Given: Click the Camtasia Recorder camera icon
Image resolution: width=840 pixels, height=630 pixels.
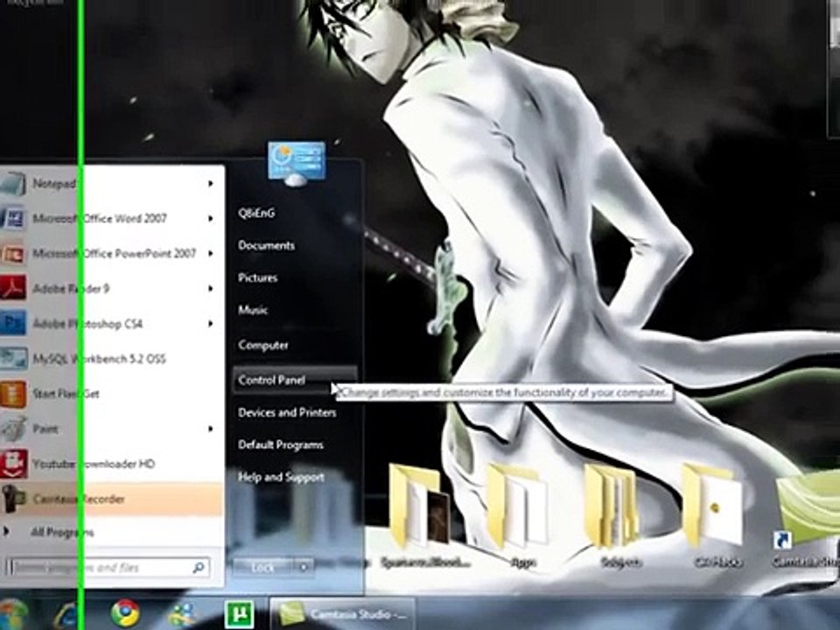Looking at the screenshot, I should coord(13,499).
